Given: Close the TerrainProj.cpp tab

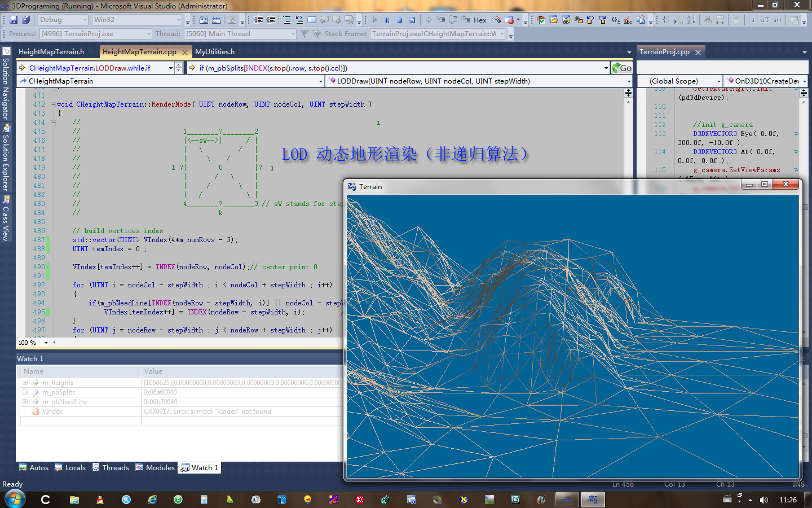Looking at the screenshot, I should 698,52.
